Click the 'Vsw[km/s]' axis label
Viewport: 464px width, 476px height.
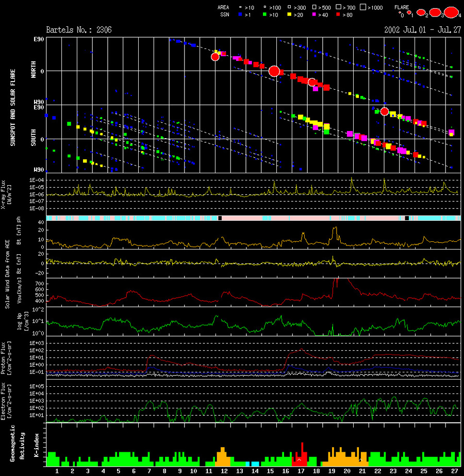click(19, 291)
